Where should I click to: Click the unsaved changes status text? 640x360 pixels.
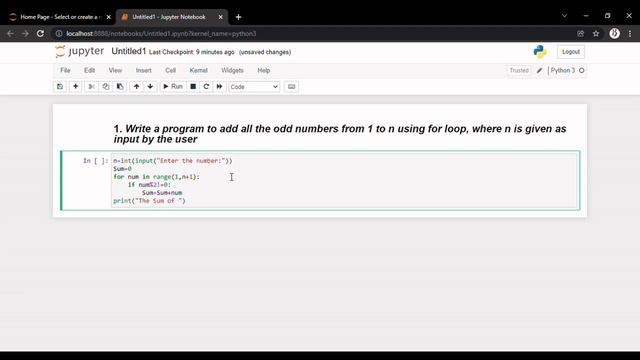[x=265, y=52]
